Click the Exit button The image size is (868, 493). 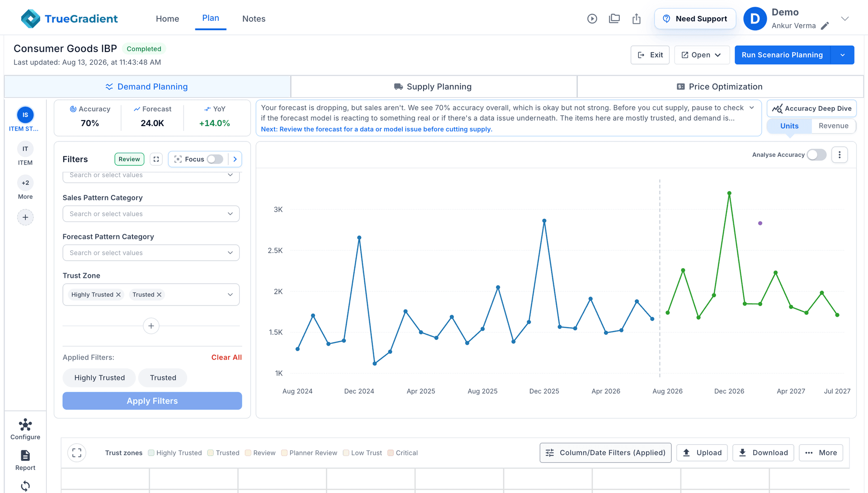(x=650, y=55)
